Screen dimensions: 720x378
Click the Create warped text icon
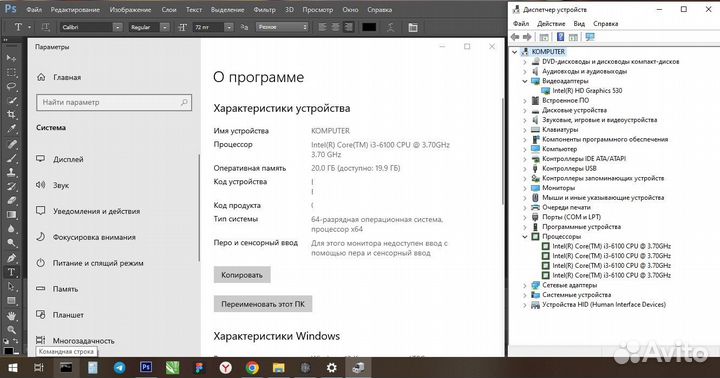click(x=391, y=27)
